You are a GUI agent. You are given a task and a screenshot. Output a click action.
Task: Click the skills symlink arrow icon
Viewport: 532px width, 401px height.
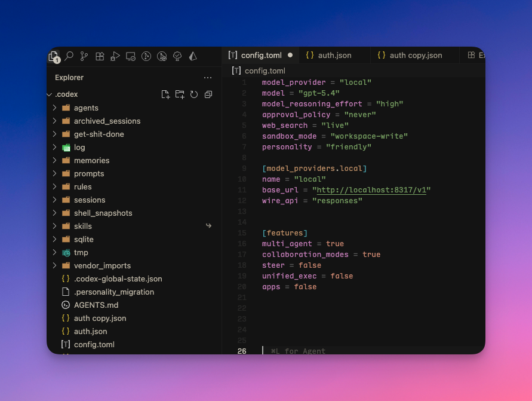click(x=208, y=226)
